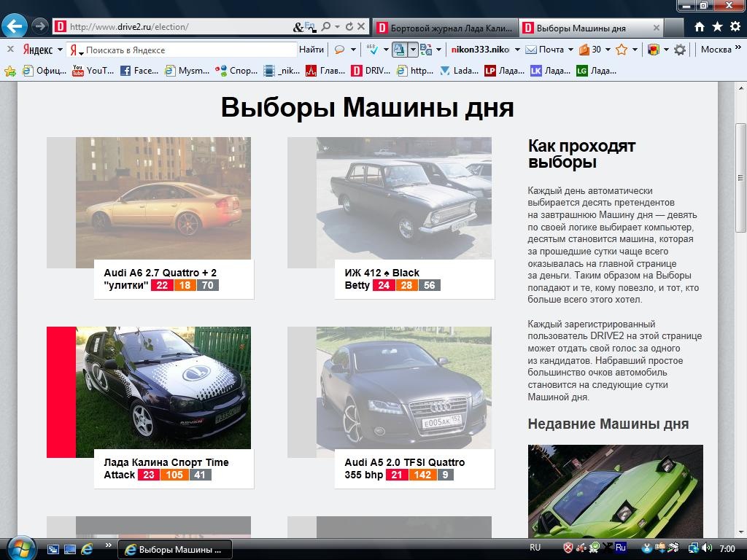Open Yandex Mail (Почта) button
Screen dimensions: 747x560
pos(544,50)
